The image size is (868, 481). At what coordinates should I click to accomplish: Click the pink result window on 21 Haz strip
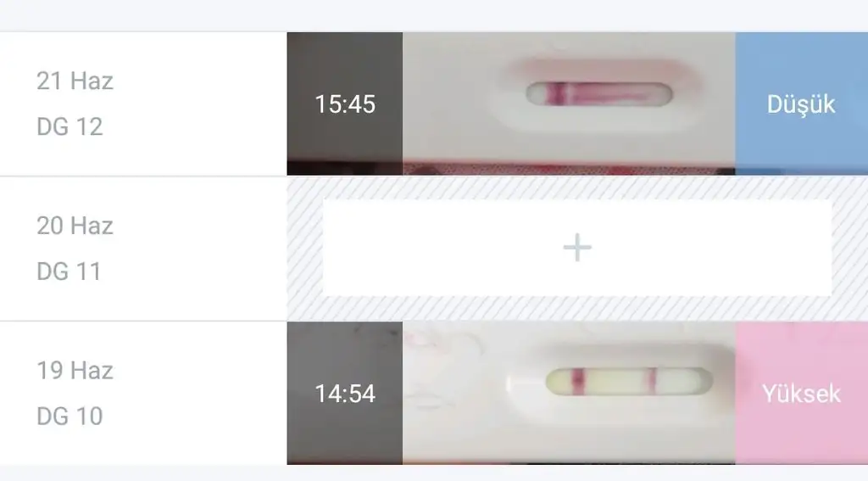click(599, 93)
